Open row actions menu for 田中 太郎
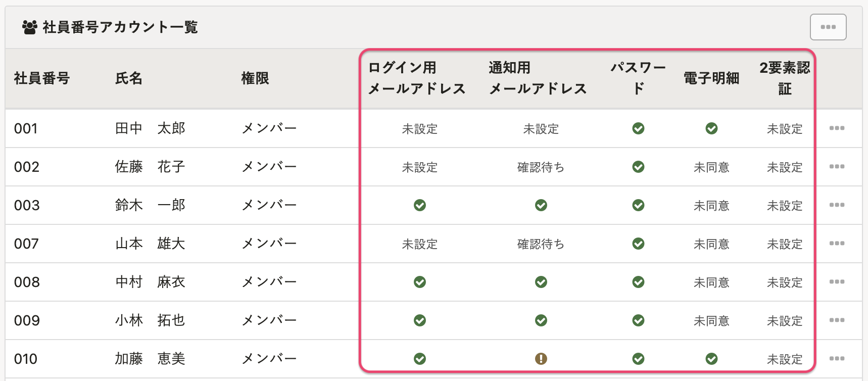Screen dimensions: 868x381 [x=837, y=128]
